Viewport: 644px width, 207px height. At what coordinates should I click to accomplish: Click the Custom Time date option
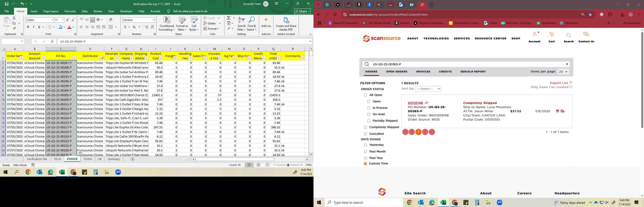coord(378,164)
